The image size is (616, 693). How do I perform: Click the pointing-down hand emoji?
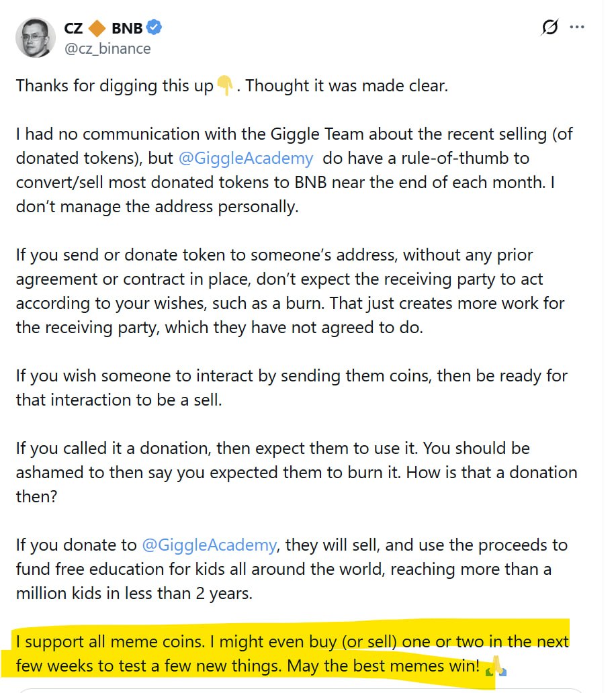click(224, 85)
